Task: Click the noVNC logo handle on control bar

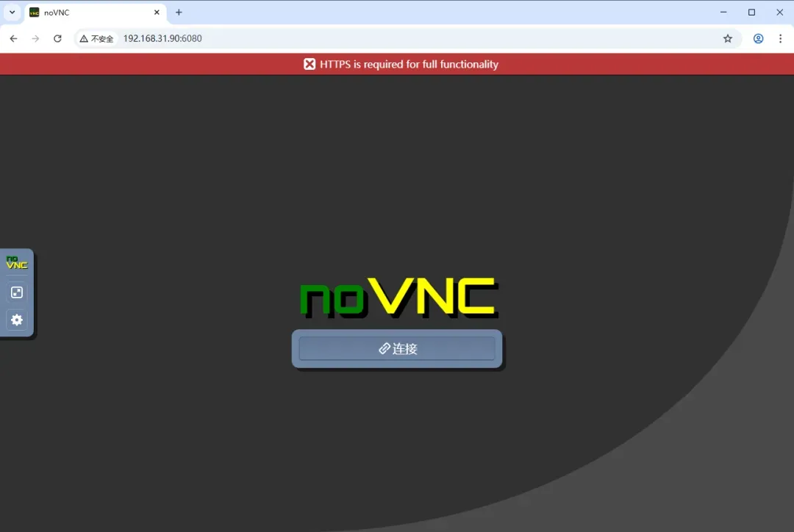Action: pyautogui.click(x=17, y=262)
